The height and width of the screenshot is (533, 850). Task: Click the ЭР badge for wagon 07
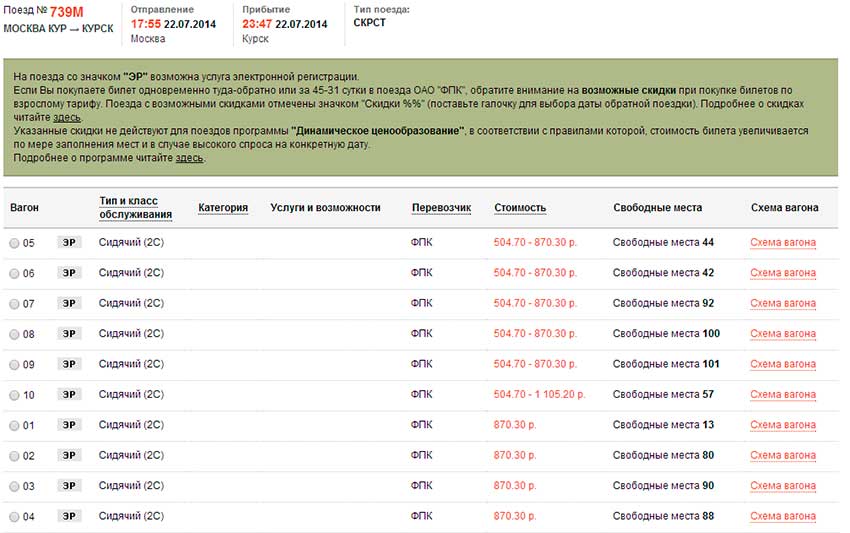pyautogui.click(x=69, y=303)
